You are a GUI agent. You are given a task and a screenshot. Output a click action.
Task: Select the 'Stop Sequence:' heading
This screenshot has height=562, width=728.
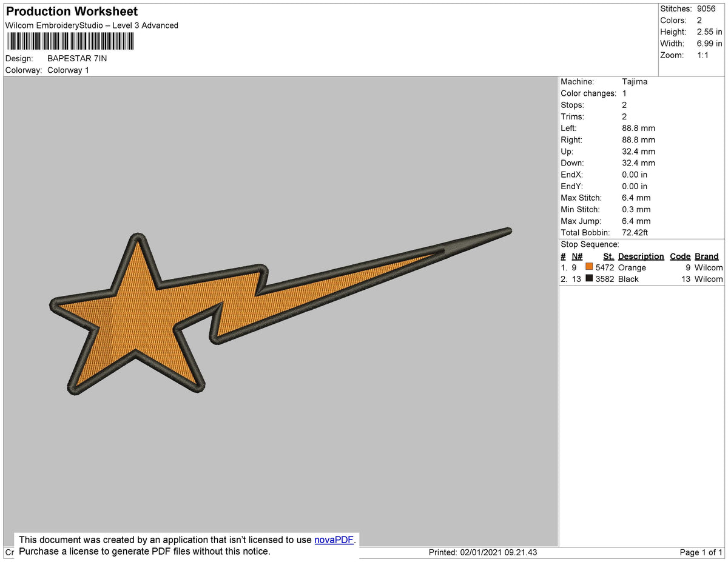590,244
